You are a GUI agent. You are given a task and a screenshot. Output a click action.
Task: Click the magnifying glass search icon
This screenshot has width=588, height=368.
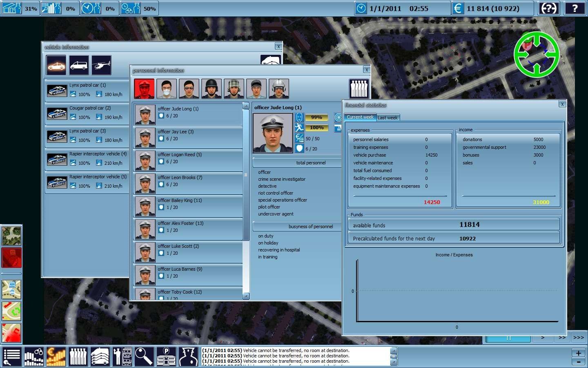coord(144,356)
